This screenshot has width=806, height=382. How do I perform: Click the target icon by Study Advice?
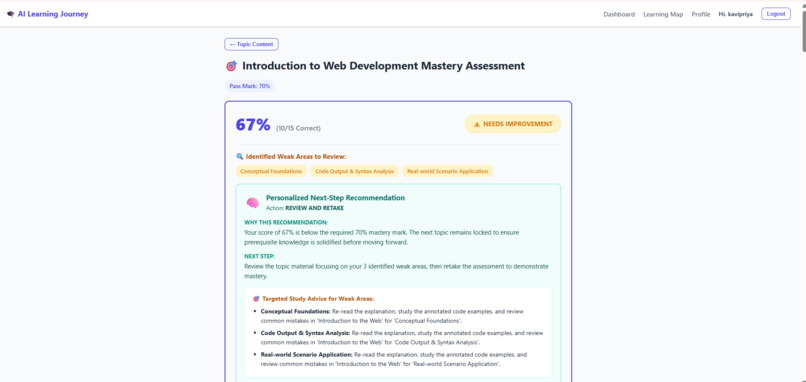[256, 299]
